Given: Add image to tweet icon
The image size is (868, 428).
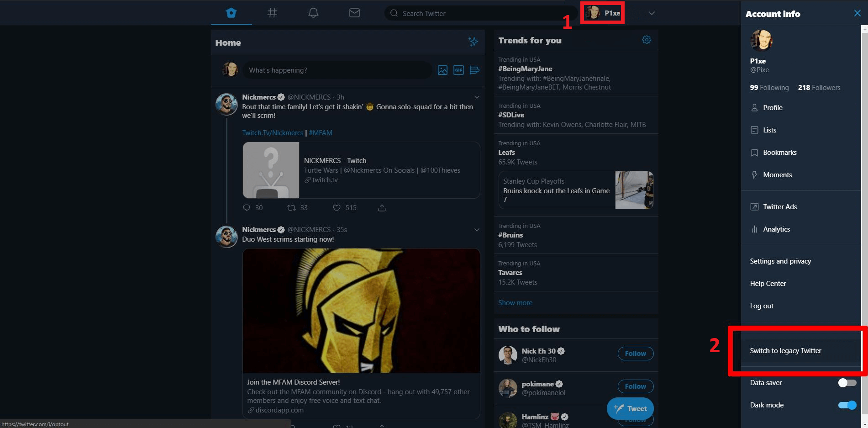Looking at the screenshot, I should (x=442, y=70).
